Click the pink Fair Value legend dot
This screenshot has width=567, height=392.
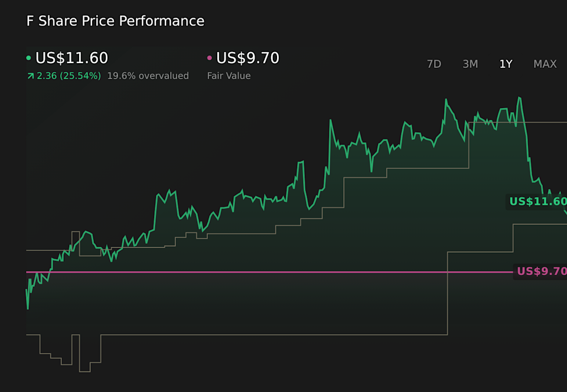[208, 58]
